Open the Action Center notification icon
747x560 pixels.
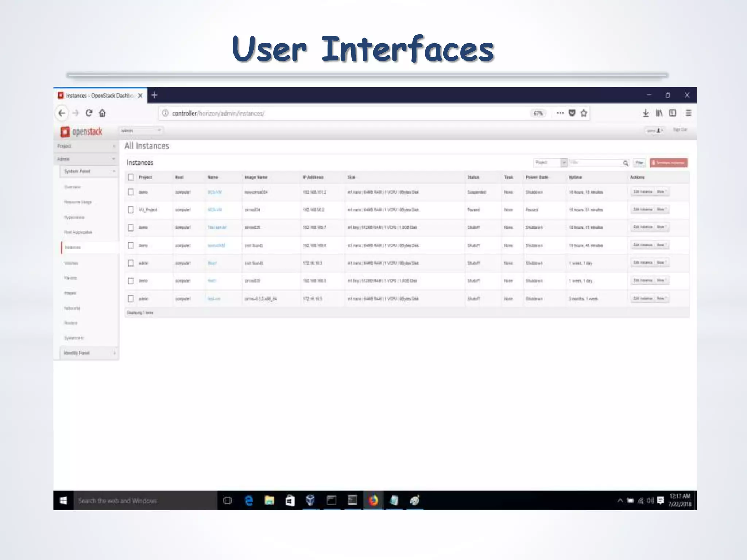tap(660, 501)
